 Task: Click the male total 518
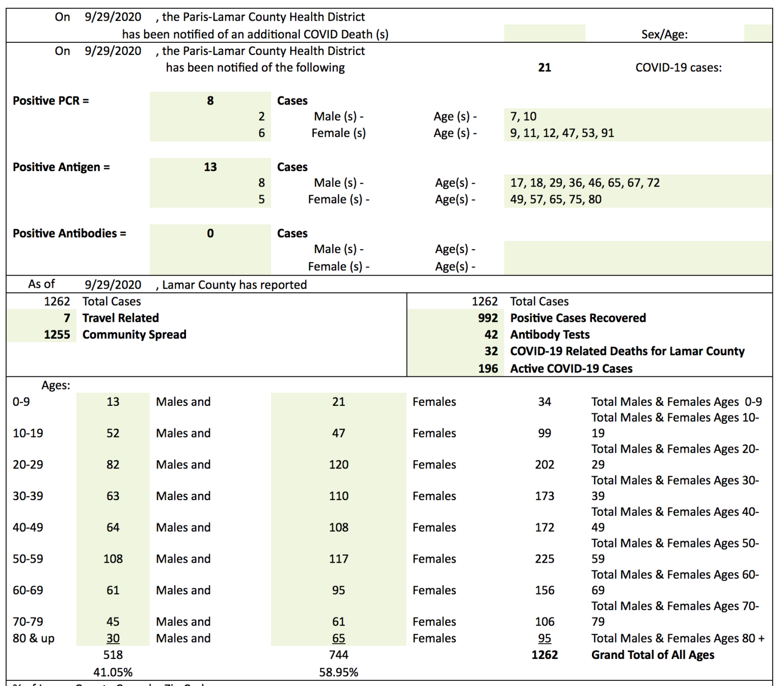tap(113, 655)
